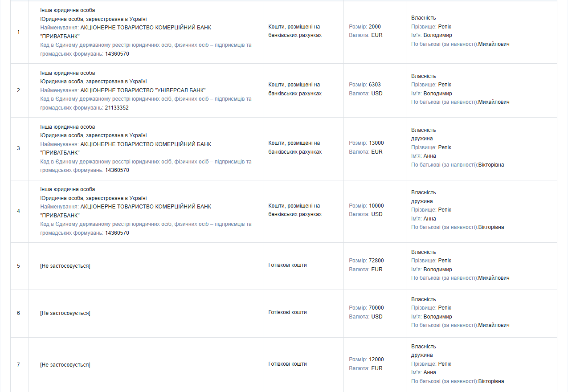The image size is (568, 392).
Task: Click "[Не застосовується]" in row 6
Action: click(x=65, y=313)
